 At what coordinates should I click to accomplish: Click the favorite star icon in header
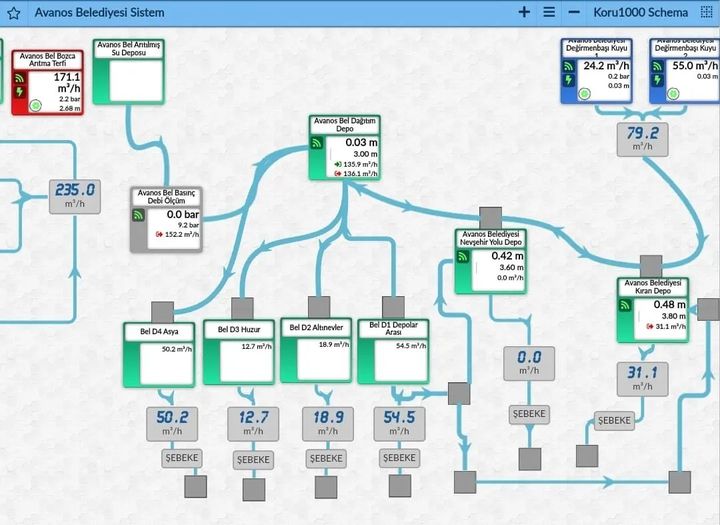[14, 13]
